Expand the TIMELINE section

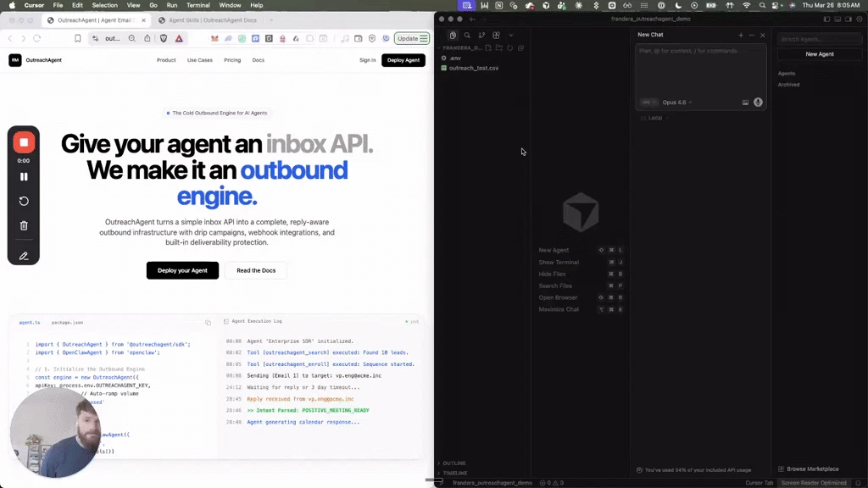coord(455,473)
